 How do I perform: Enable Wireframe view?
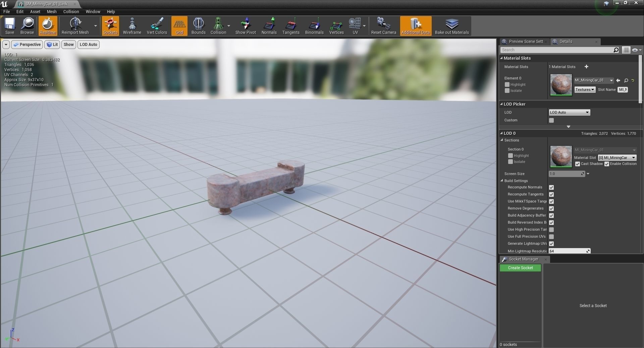coord(132,26)
